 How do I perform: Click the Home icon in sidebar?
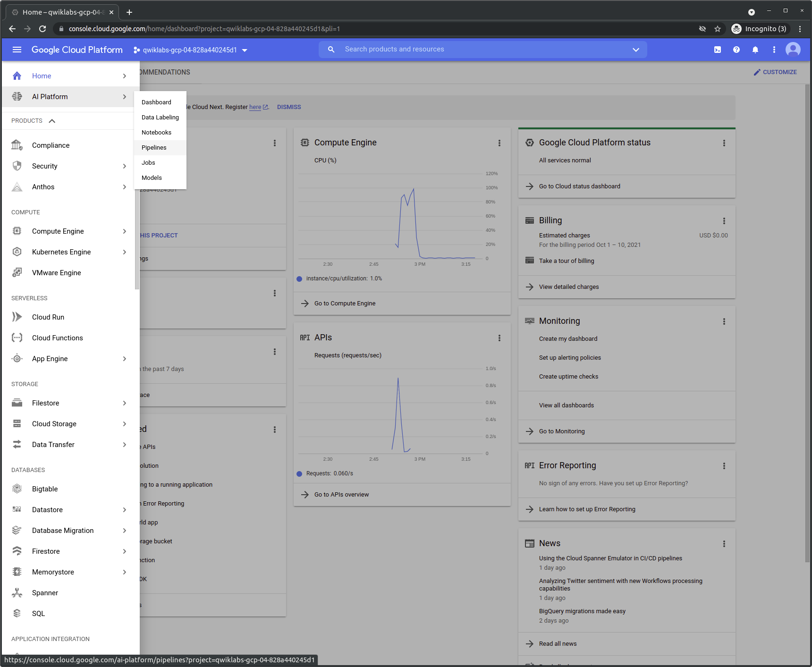tap(17, 76)
